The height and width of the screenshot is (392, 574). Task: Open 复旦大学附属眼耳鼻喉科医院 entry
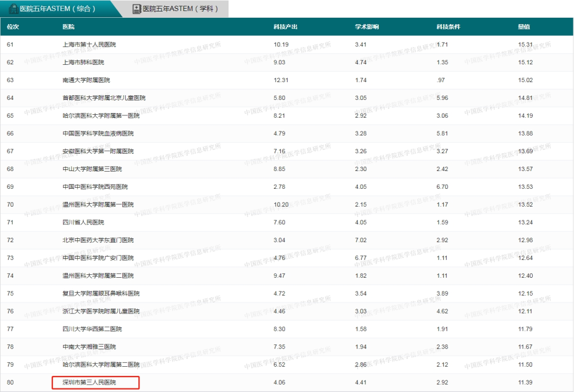(x=101, y=293)
